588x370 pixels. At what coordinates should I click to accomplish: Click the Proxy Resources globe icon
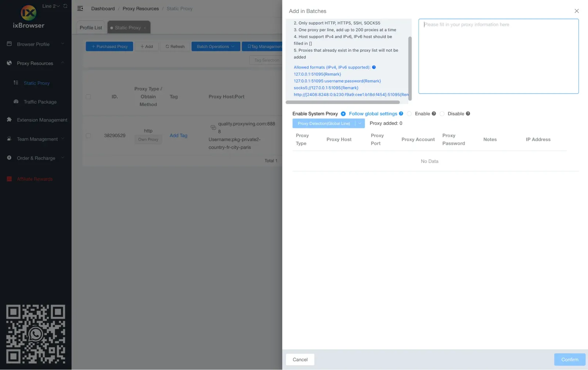click(9, 63)
